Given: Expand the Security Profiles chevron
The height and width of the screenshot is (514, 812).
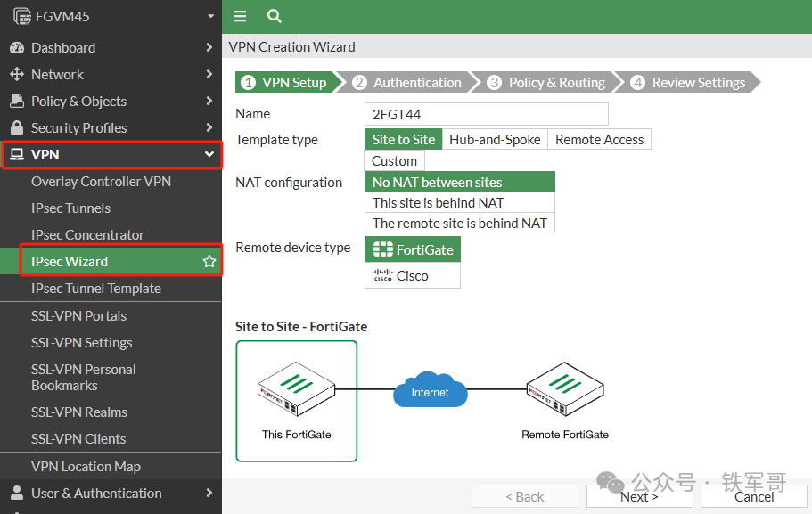Looking at the screenshot, I should pos(209,127).
